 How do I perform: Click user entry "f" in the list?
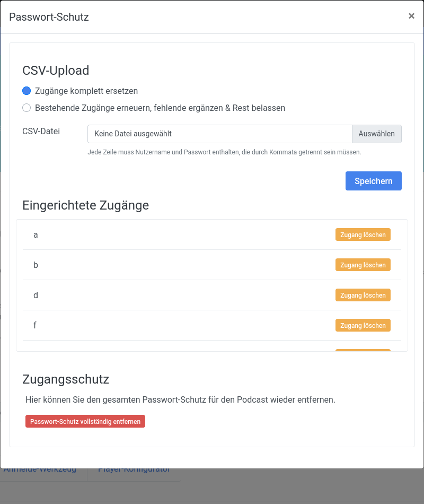(35, 325)
